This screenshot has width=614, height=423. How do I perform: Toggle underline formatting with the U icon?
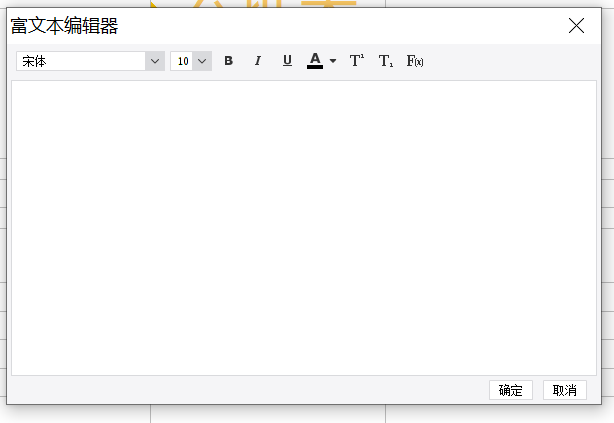[287, 61]
